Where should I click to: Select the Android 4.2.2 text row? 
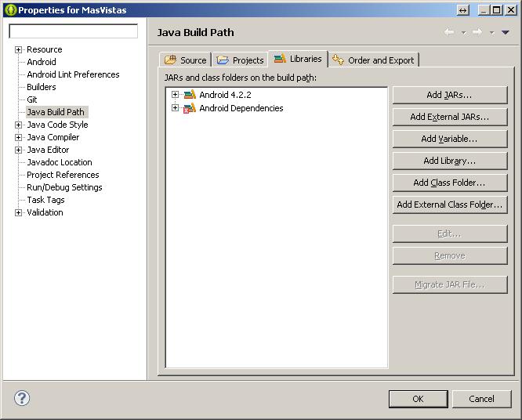(226, 95)
